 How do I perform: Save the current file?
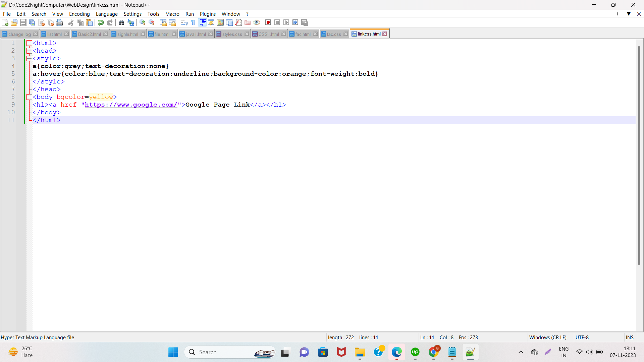pos(23,22)
